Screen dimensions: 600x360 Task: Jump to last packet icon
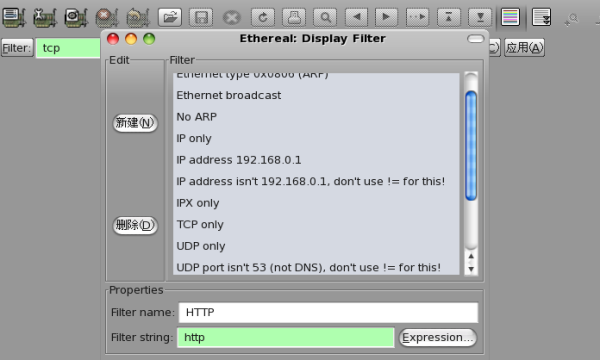pyautogui.click(x=480, y=17)
